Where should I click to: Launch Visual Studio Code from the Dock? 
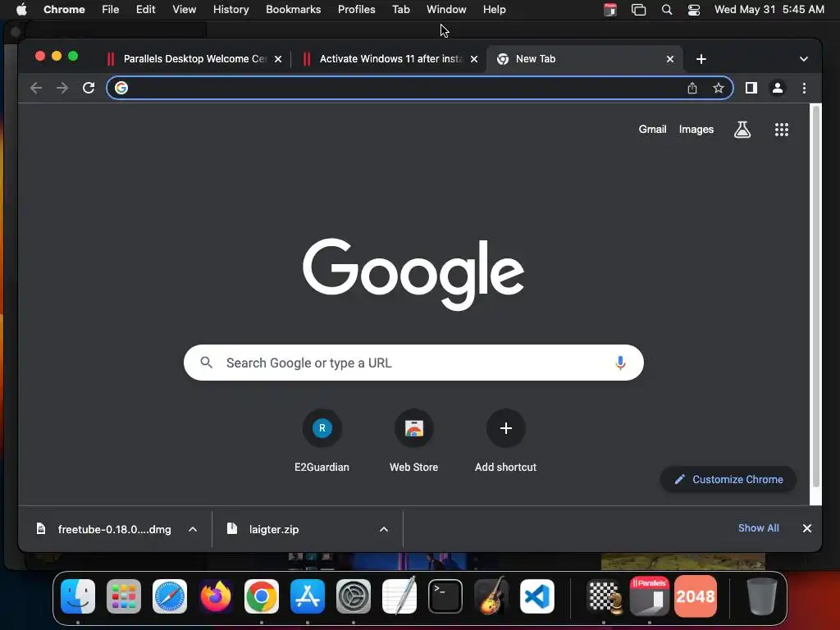(536, 596)
